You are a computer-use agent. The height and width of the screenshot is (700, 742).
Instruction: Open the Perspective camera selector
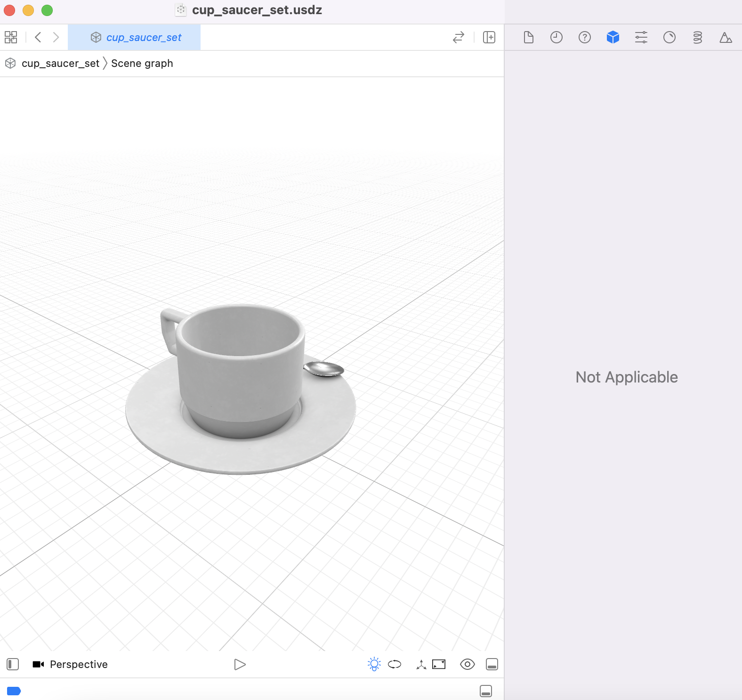(70, 664)
